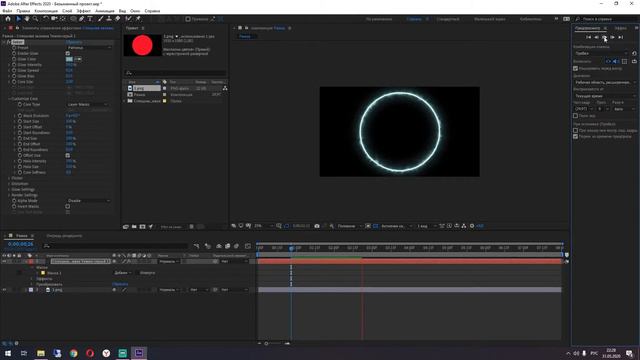The image size is (640, 360).
Task: Go to the Home screen icon
Action: pyautogui.click(x=8, y=19)
